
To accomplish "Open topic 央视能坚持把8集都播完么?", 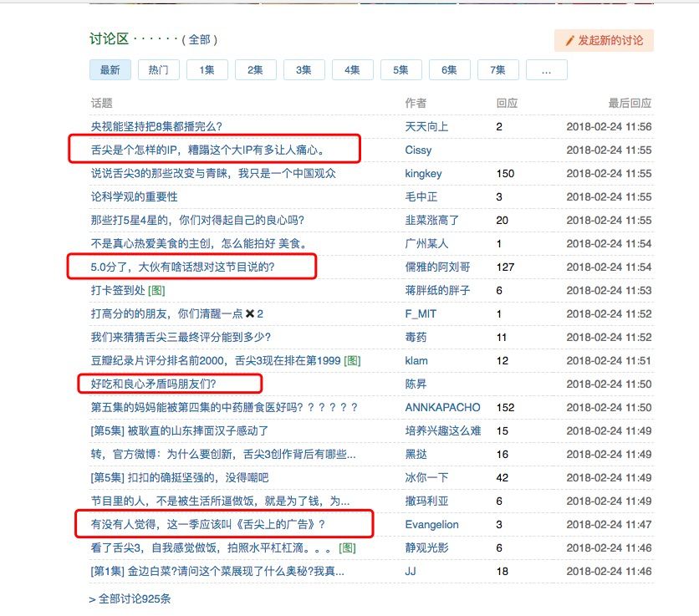I will coord(156,126).
